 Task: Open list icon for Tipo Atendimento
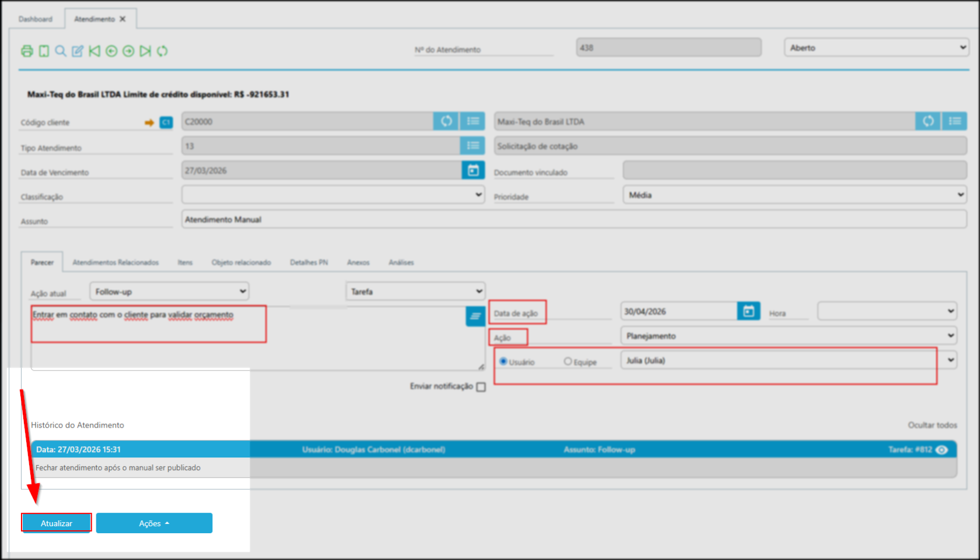(x=473, y=146)
